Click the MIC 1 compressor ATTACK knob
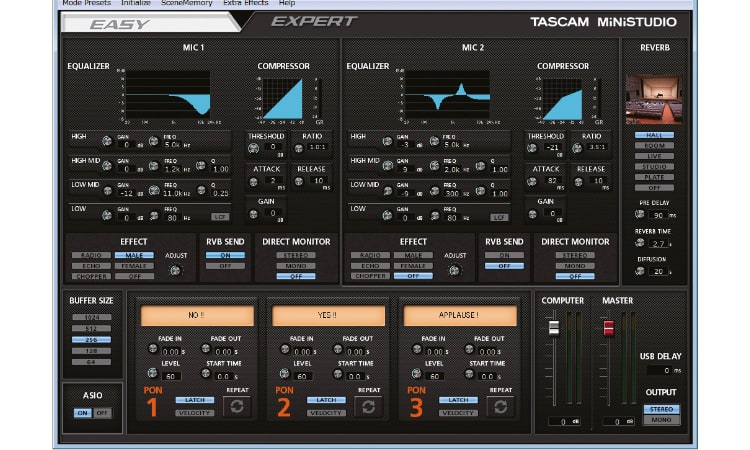 click(x=254, y=182)
